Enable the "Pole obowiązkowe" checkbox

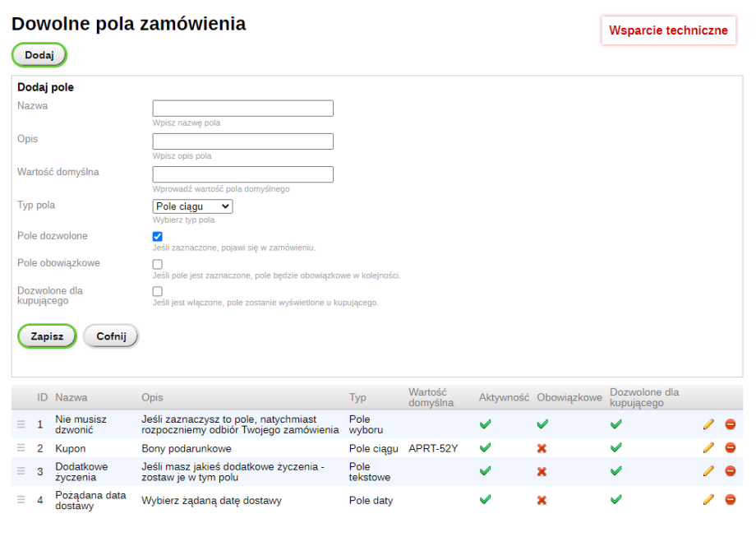tap(157, 263)
